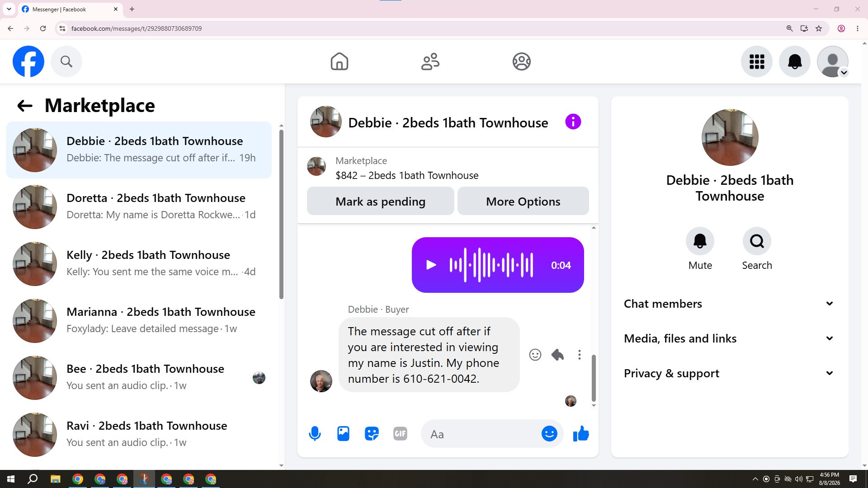Image resolution: width=868 pixels, height=488 pixels.
Task: Open more options for Debbie's message
Action: (x=579, y=355)
